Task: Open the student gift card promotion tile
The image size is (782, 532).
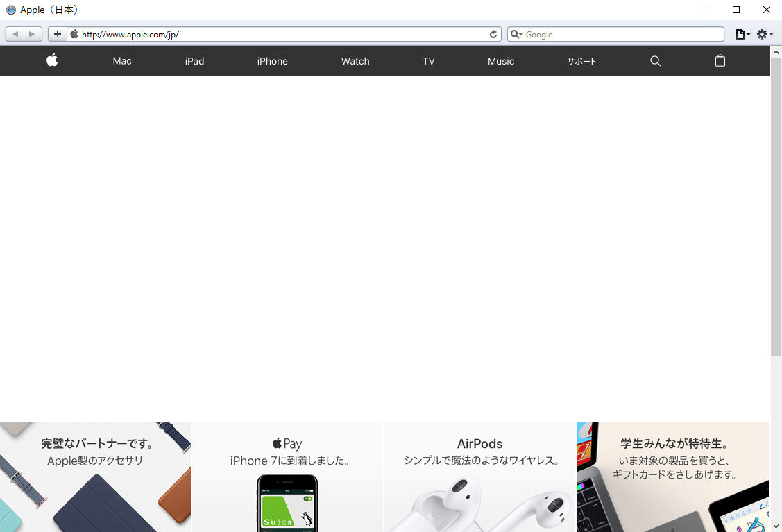Action: pyautogui.click(x=672, y=479)
